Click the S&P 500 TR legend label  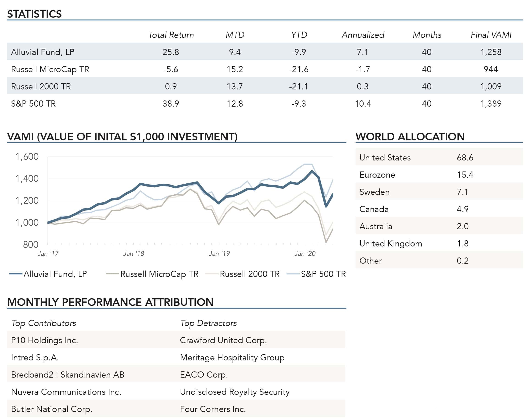[323, 274]
